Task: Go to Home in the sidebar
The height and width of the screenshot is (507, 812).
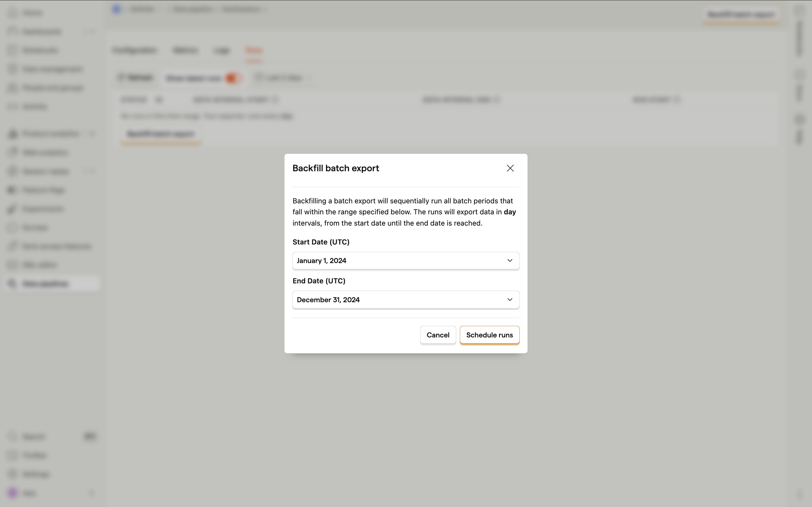Action: (32, 13)
